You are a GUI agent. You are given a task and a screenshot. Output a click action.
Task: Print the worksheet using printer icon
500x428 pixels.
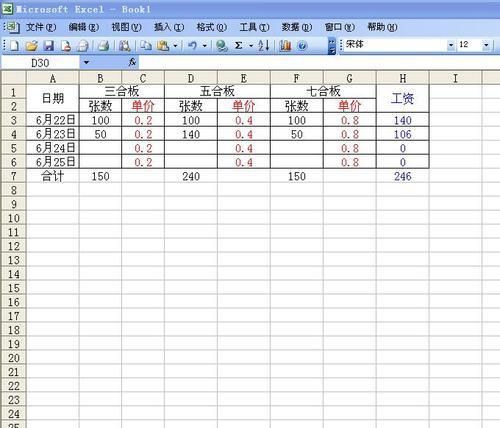point(103,45)
